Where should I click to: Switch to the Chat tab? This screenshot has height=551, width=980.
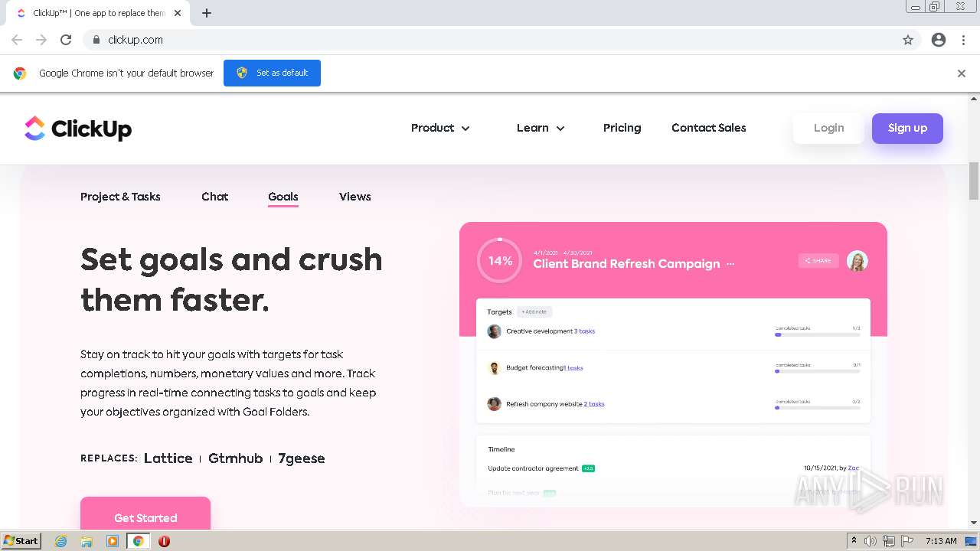coord(215,197)
